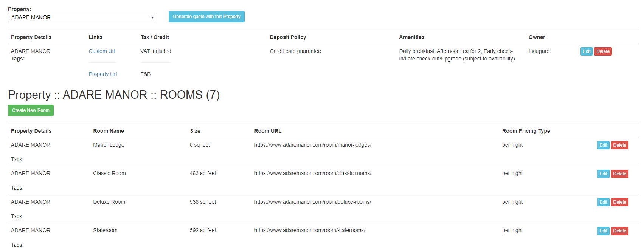
Task: Click the Room Pricing Type column header
Action: pos(526,131)
